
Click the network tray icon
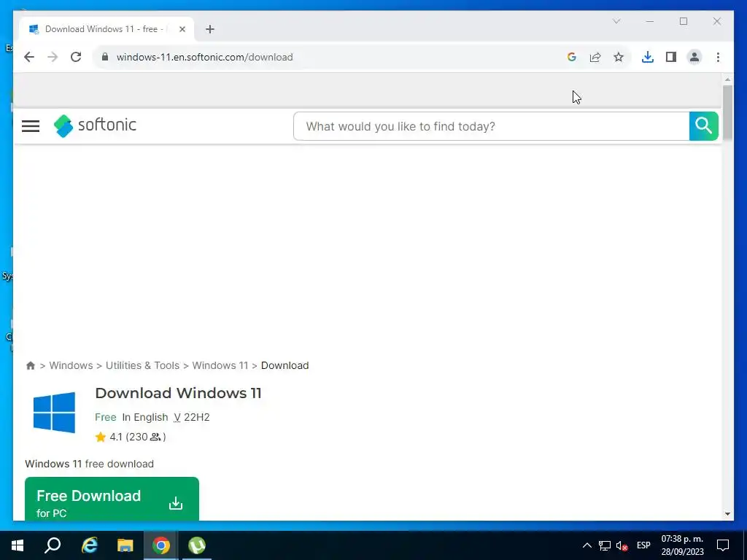click(x=605, y=545)
